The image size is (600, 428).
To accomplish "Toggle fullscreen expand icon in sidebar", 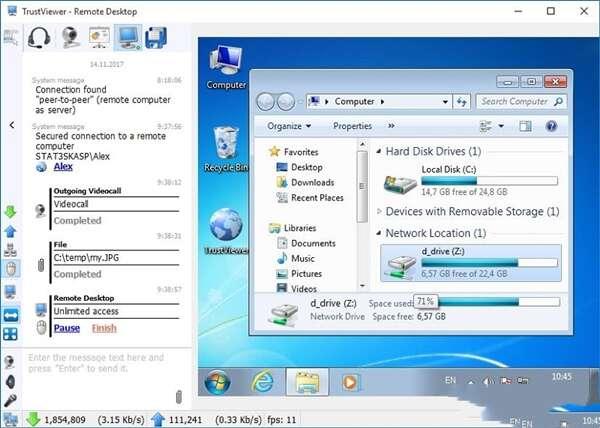I will pyautogui.click(x=10, y=334).
